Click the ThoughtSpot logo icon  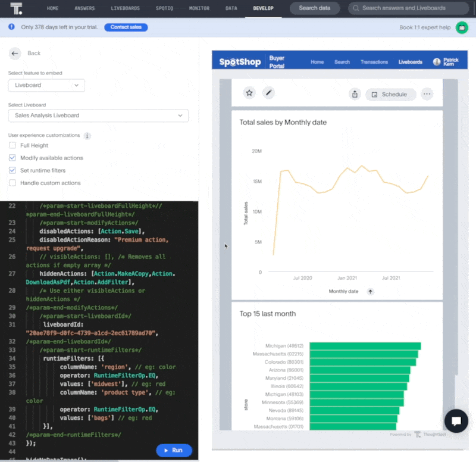coord(17,8)
